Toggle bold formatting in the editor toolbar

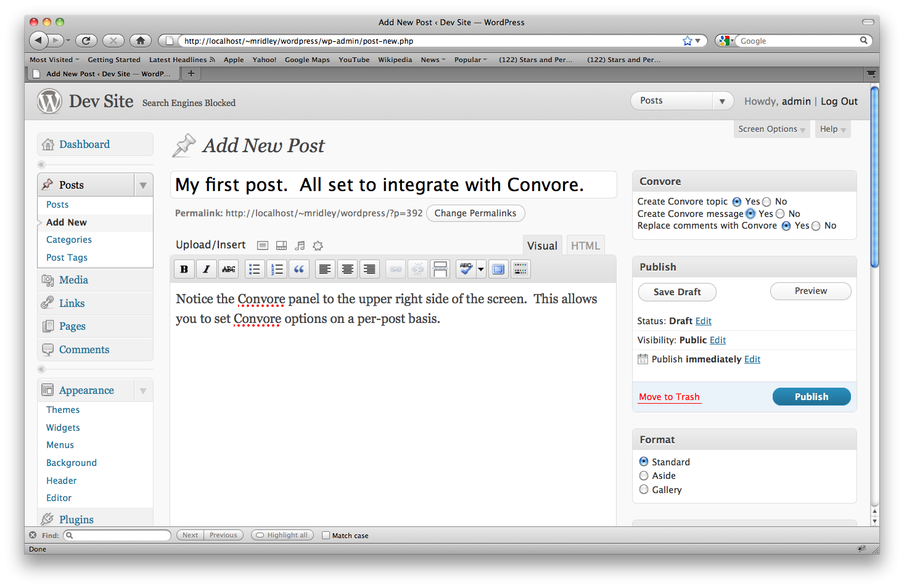click(184, 269)
